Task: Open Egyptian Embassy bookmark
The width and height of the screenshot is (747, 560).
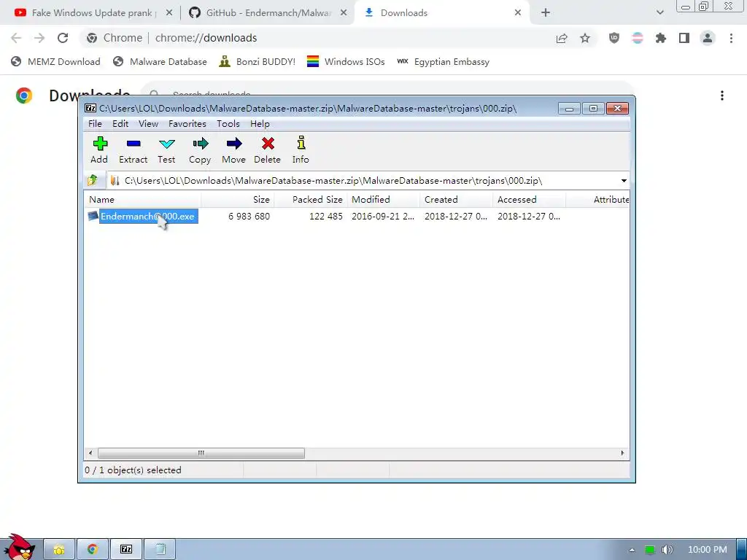Action: pos(443,62)
